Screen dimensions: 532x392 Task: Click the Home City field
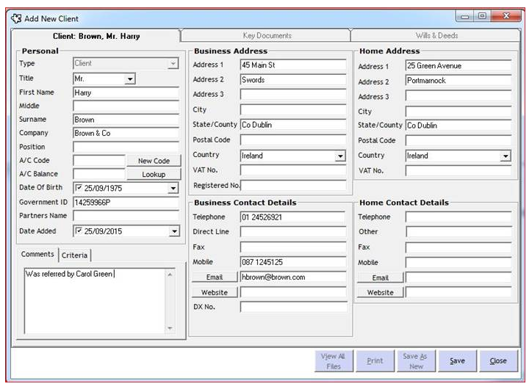click(x=459, y=112)
